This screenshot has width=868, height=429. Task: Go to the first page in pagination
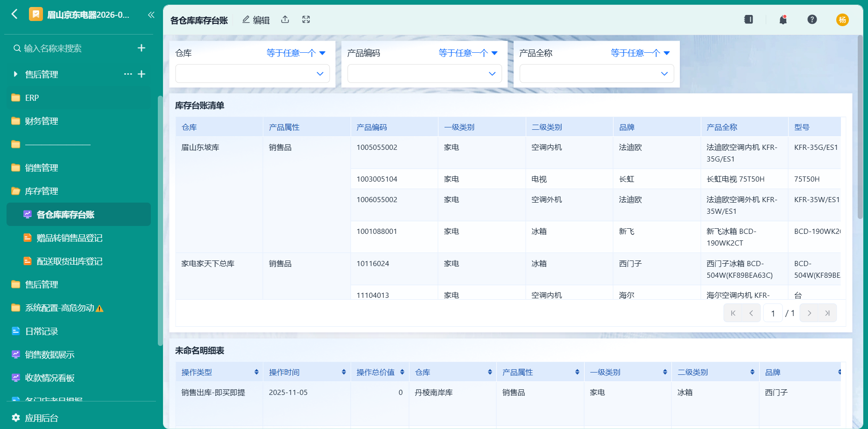click(x=733, y=313)
